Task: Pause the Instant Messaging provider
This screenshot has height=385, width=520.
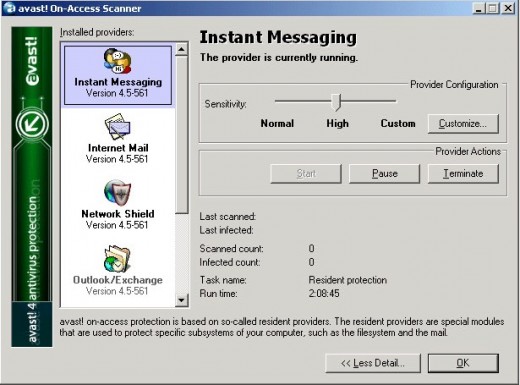Action: coord(384,173)
